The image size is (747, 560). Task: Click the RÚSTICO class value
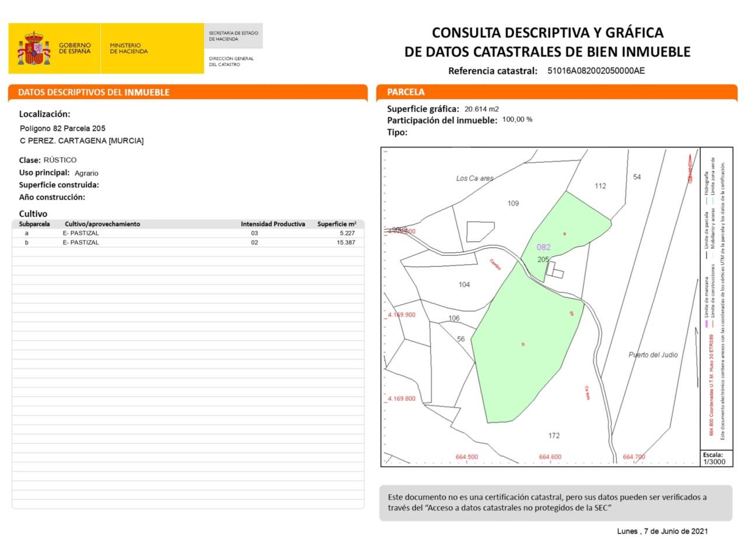point(60,160)
